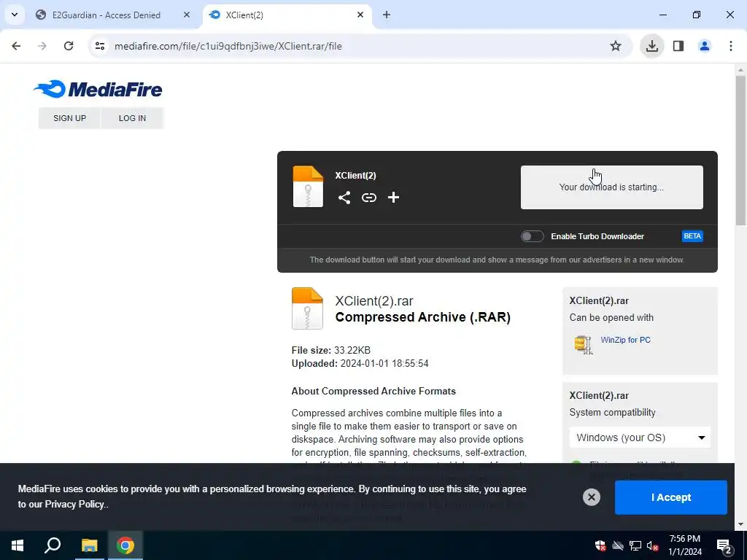747x560 pixels.
Task: Click the copy link icon in the download box
Action: click(368, 198)
